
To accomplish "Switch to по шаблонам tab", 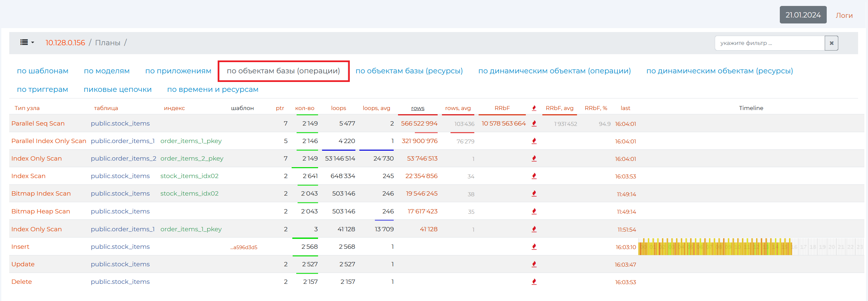I will pos(43,71).
